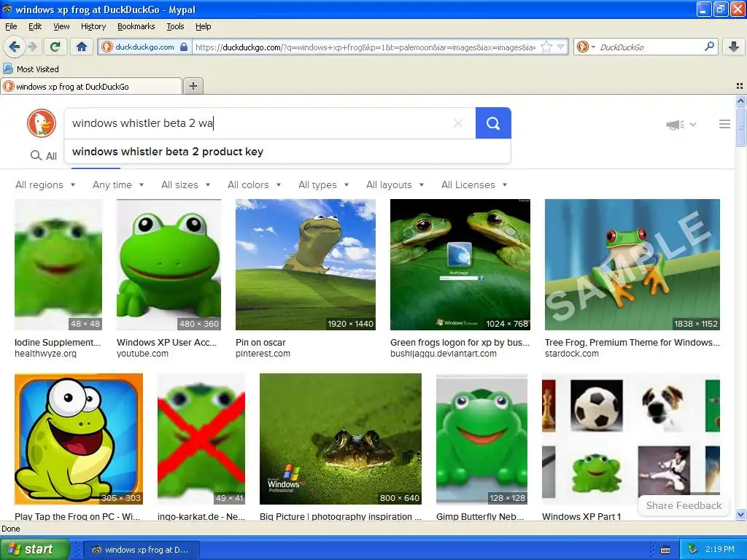Image resolution: width=747 pixels, height=560 pixels.
Task: Click the browser address URL field
Action: click(x=365, y=47)
